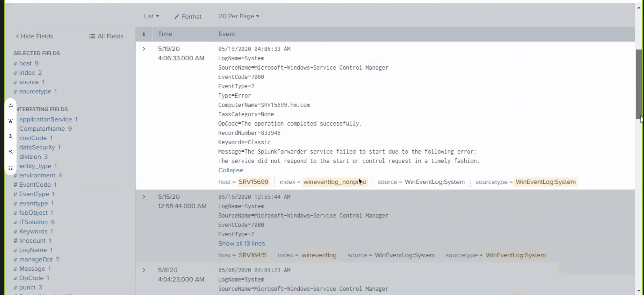Screen dimensions: 644x295
Task: Select the scribble drawing annotation tool
Action: pos(10,105)
